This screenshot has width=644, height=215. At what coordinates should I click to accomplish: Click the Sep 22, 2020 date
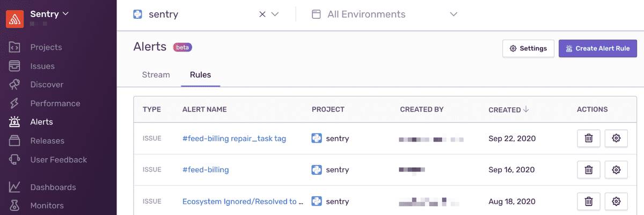tap(512, 138)
